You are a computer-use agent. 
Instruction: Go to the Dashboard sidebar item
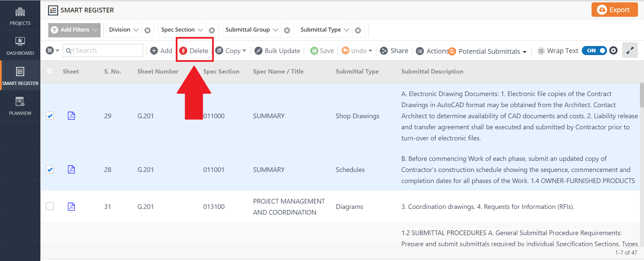coord(20,46)
